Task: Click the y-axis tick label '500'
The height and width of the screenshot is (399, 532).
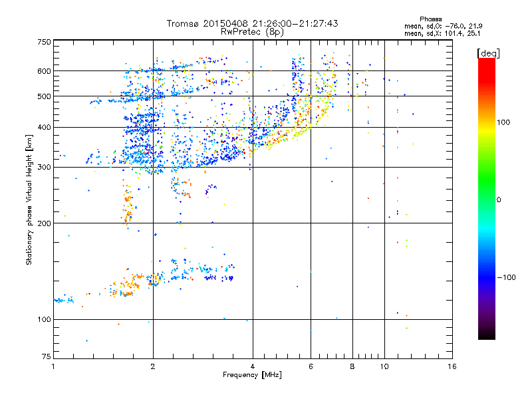Action: click(45, 96)
